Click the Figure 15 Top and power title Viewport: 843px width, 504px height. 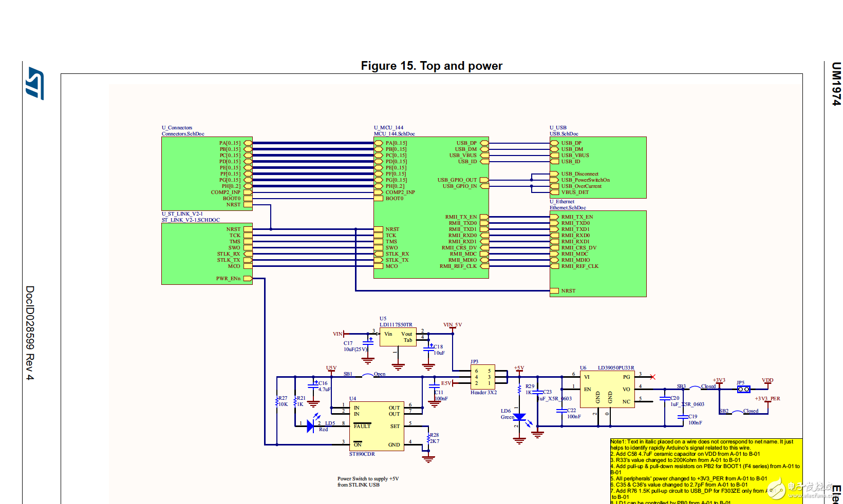tap(432, 66)
